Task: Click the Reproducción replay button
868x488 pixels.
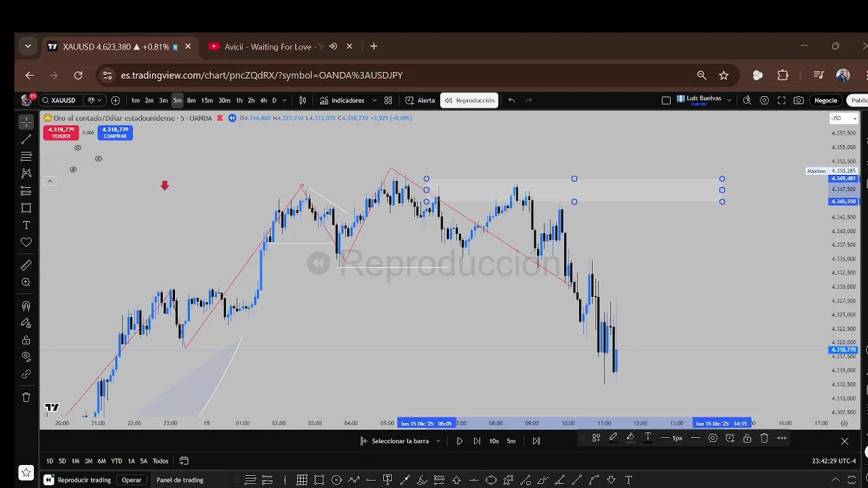Action: (469, 100)
